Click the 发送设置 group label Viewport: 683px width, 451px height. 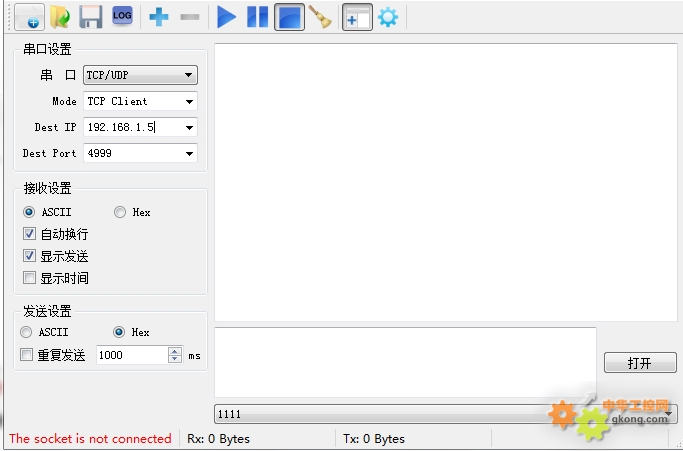tap(47, 311)
